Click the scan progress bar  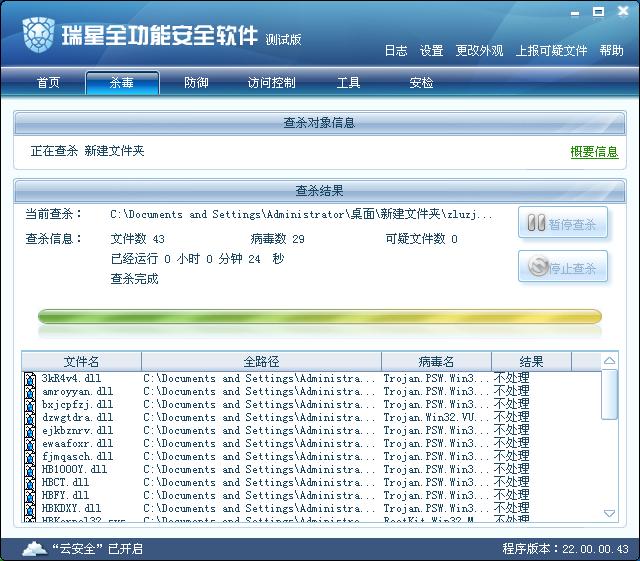tap(320, 316)
